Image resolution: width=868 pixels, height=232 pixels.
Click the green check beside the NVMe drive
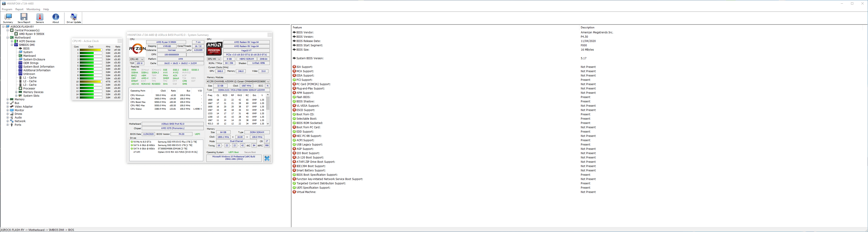[132, 142]
